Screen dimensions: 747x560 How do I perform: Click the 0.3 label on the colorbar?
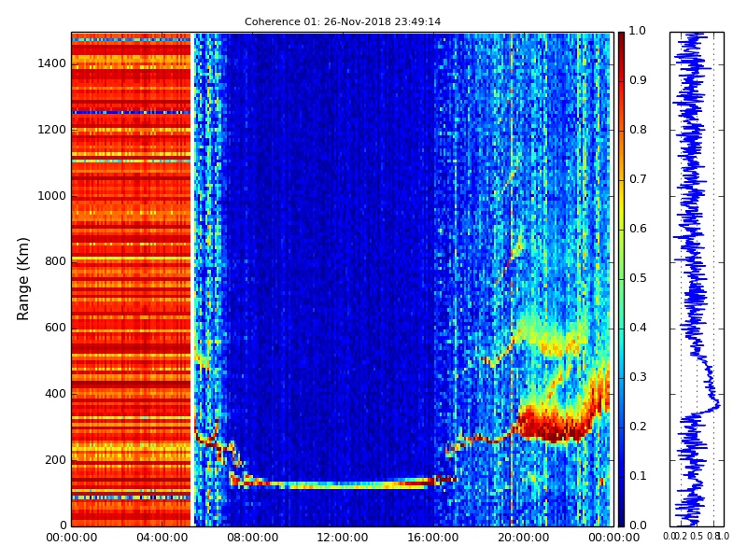[x=638, y=377]
